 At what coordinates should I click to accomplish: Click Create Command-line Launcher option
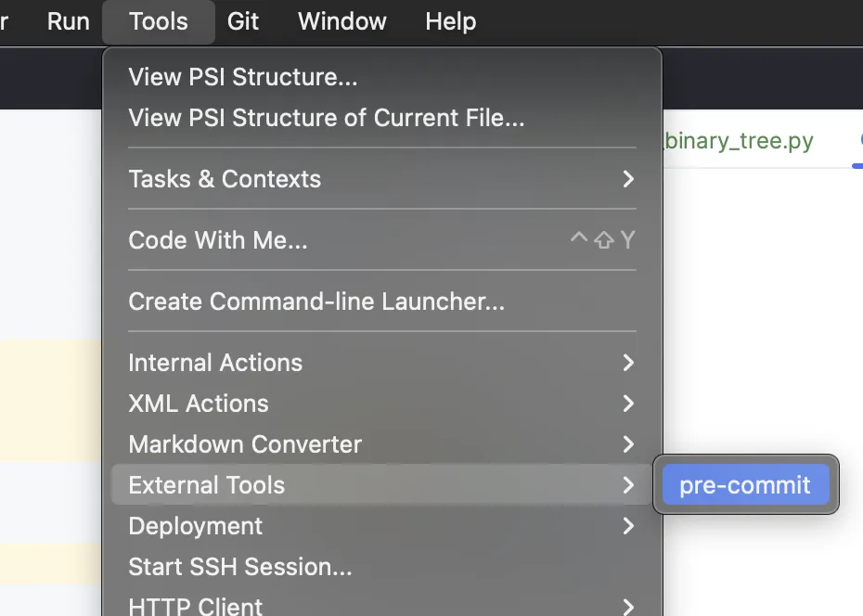(316, 302)
